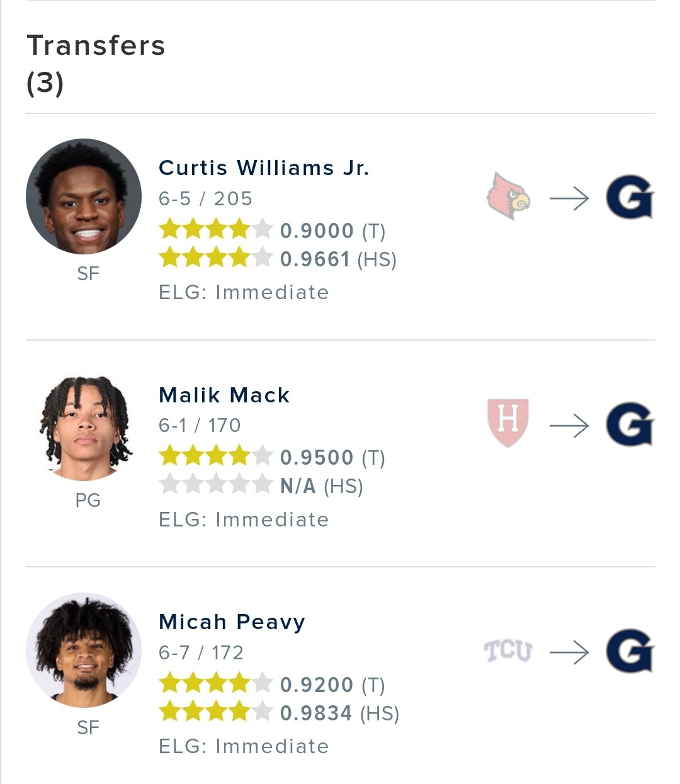Click the Harvard shield logo
680x784 pixels.
tap(508, 423)
